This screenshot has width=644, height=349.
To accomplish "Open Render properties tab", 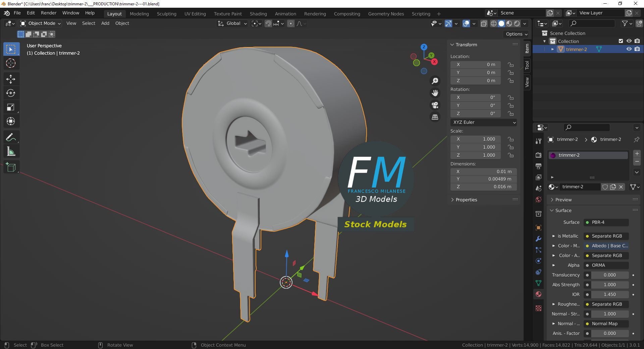I will (x=538, y=155).
